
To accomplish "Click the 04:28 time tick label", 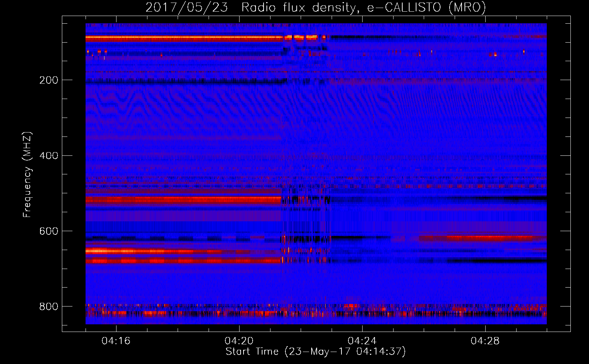I will (485, 341).
